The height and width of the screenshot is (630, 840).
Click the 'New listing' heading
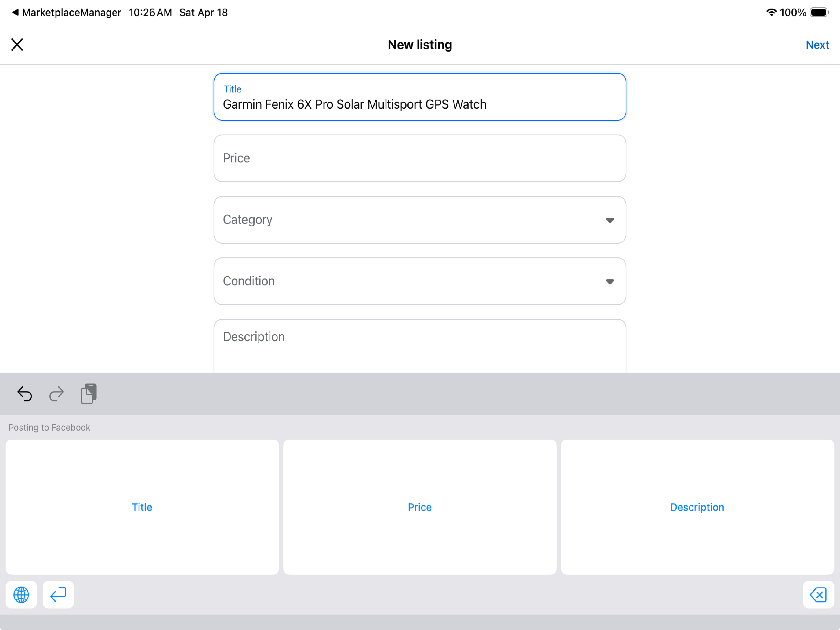tap(420, 45)
